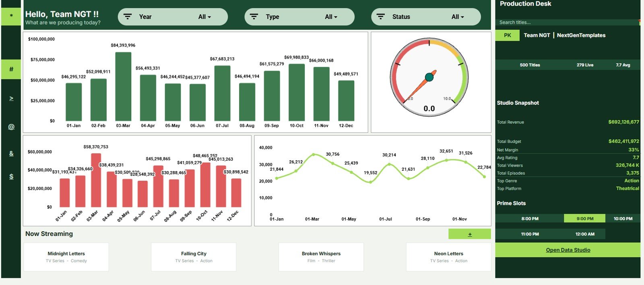
Task: Open the Midnight Letters card
Action: coord(66,257)
